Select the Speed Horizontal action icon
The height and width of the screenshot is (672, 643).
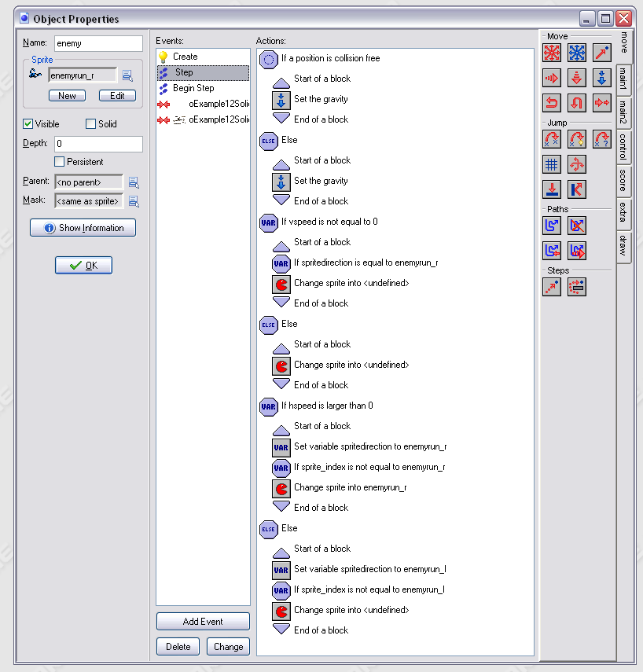click(x=552, y=78)
